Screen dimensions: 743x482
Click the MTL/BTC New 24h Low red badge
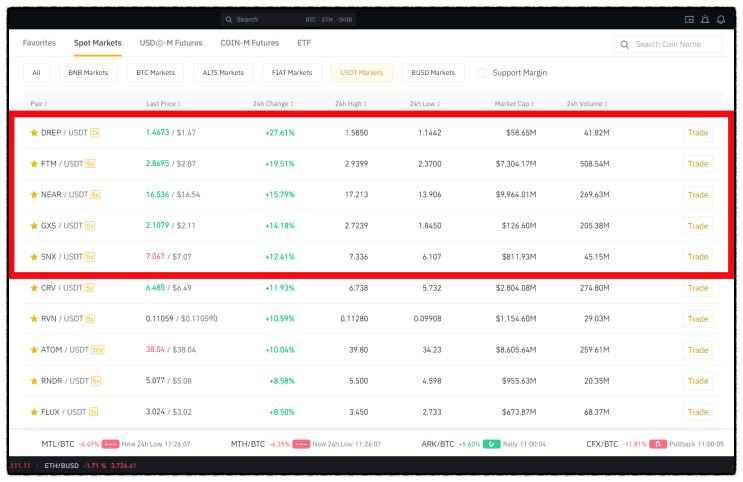tap(110, 444)
